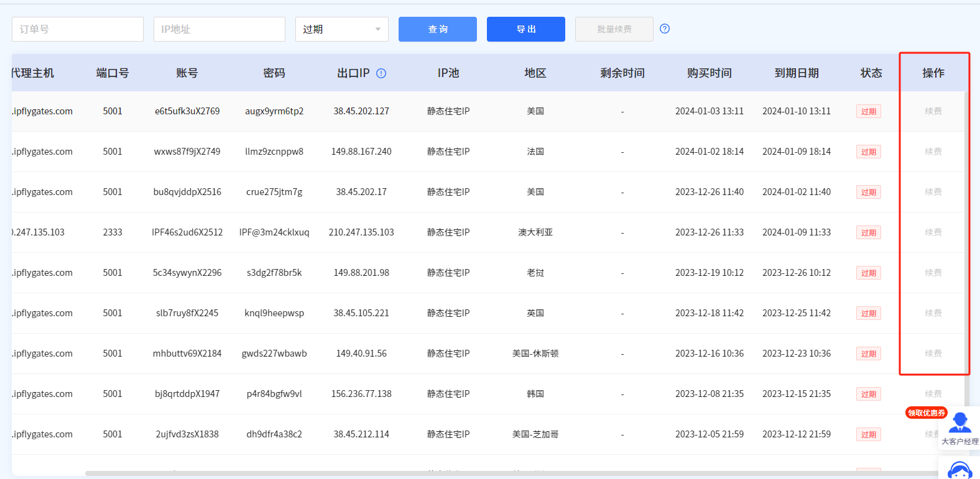Open the headset customer support icon

(959, 470)
